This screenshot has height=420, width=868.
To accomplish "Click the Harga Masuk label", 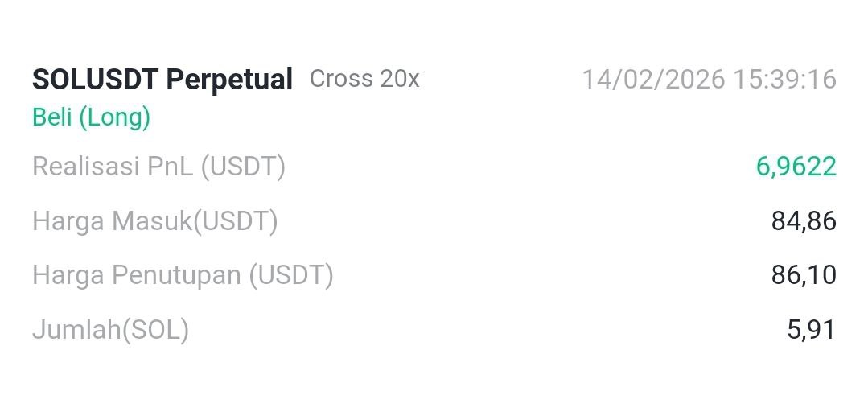I will (112, 220).
